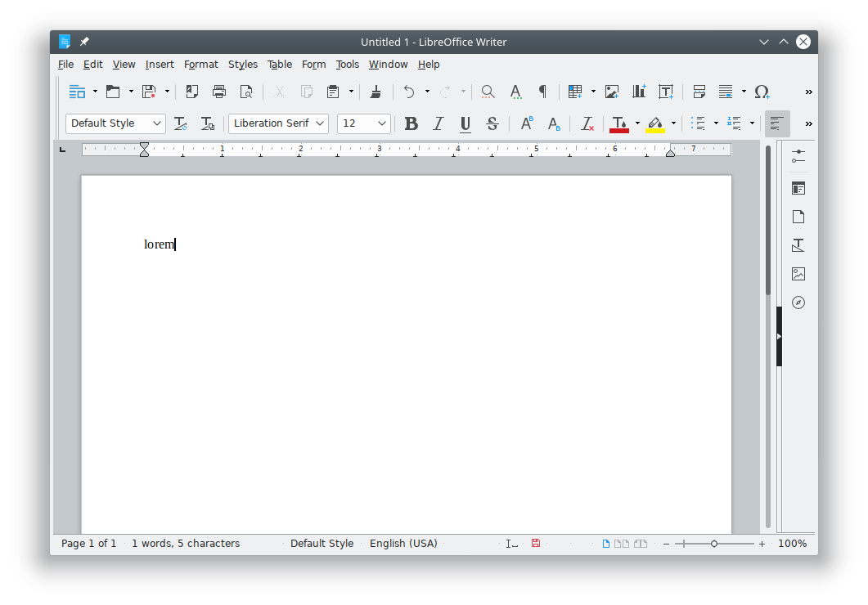Activate the clone formatting paintbrush
Image resolution: width=868 pixels, height=605 pixels.
tap(376, 92)
